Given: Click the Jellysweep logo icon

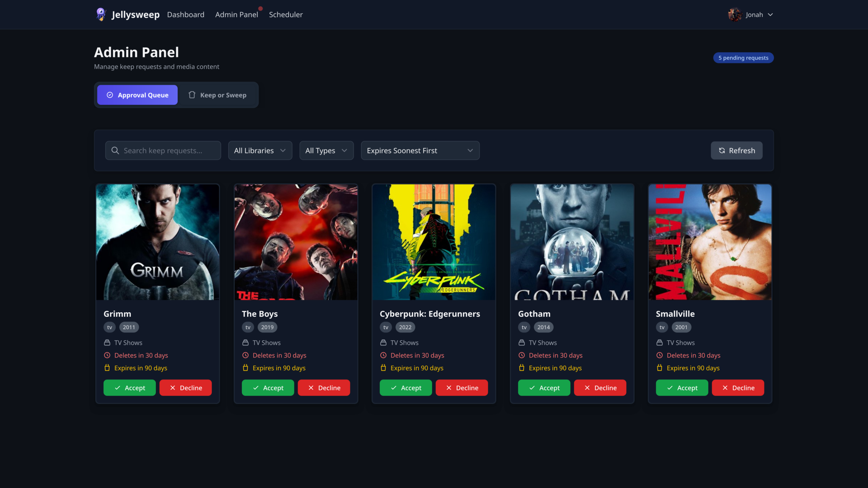Looking at the screenshot, I should 101,14.
